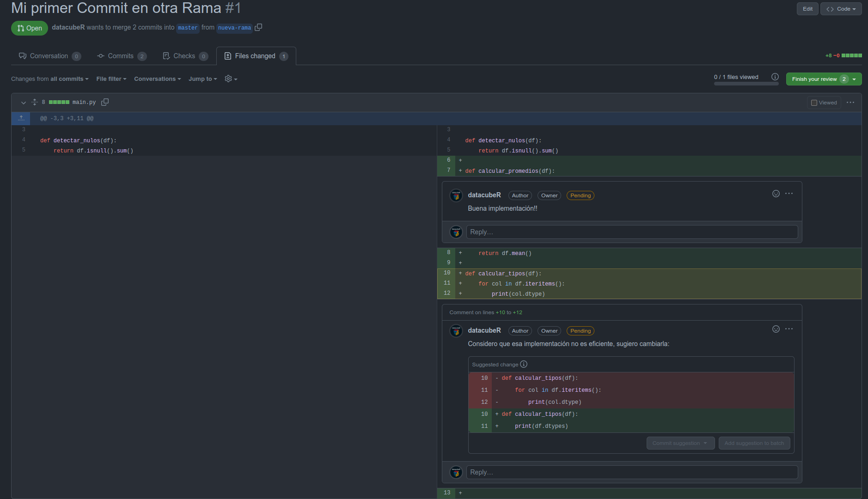Open datacubeR link on first comment
The width and height of the screenshot is (868, 499).
(484, 195)
